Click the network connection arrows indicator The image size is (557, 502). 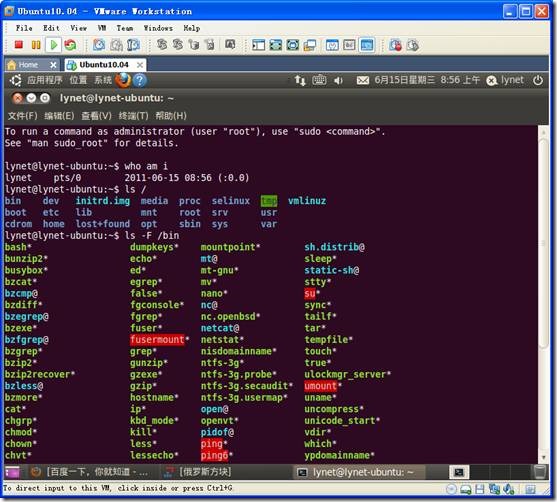pyautogui.click(x=300, y=81)
